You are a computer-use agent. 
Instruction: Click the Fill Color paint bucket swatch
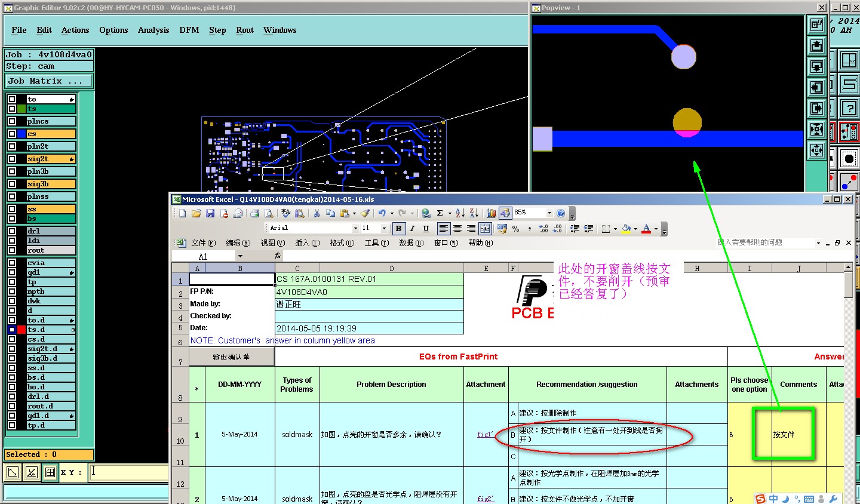626,229
